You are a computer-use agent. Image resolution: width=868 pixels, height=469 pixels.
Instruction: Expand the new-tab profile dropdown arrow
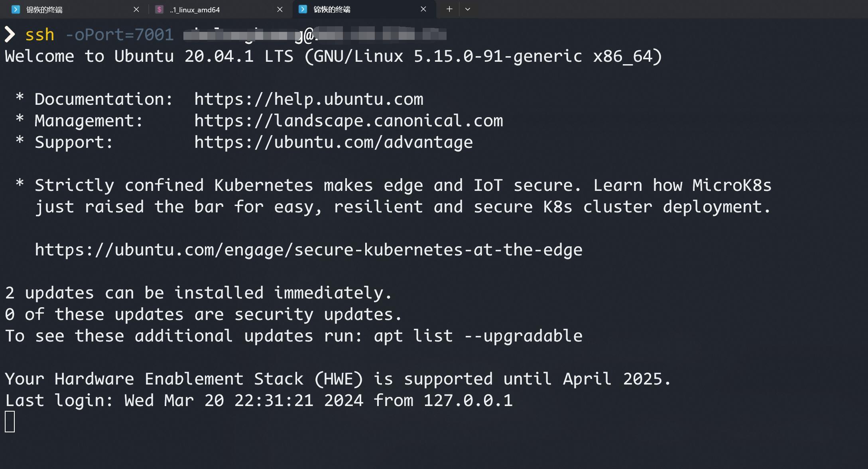[x=468, y=9]
